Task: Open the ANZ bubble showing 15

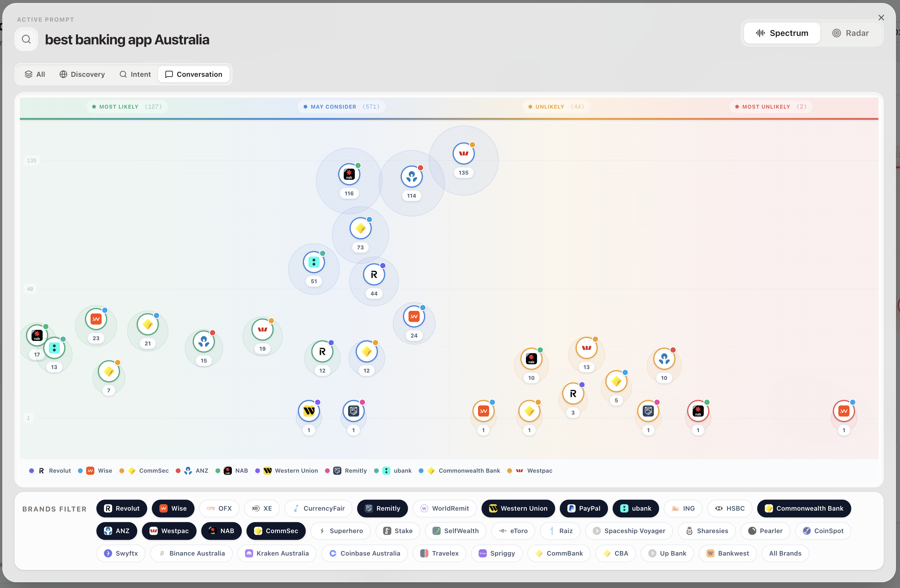Action: tap(204, 342)
